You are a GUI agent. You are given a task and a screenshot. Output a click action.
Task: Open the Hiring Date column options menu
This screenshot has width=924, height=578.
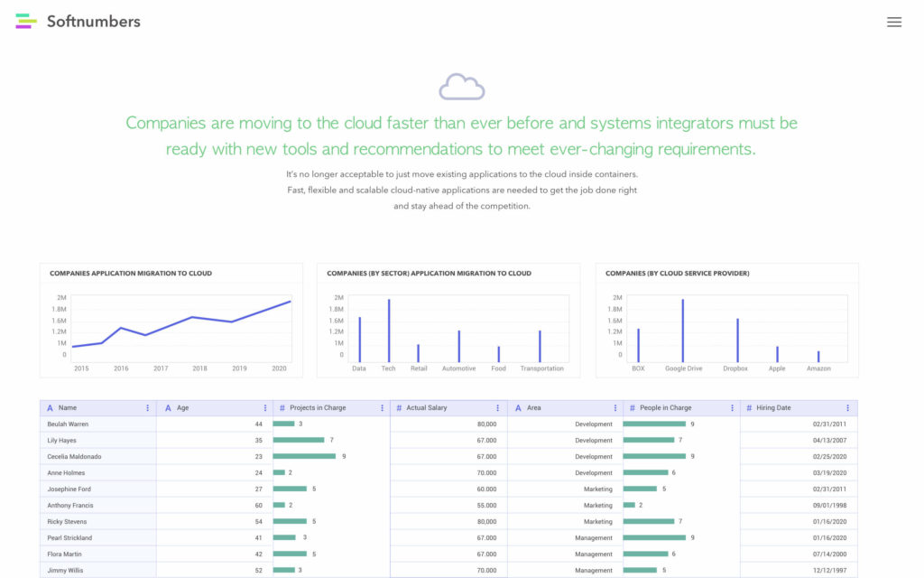click(x=847, y=408)
